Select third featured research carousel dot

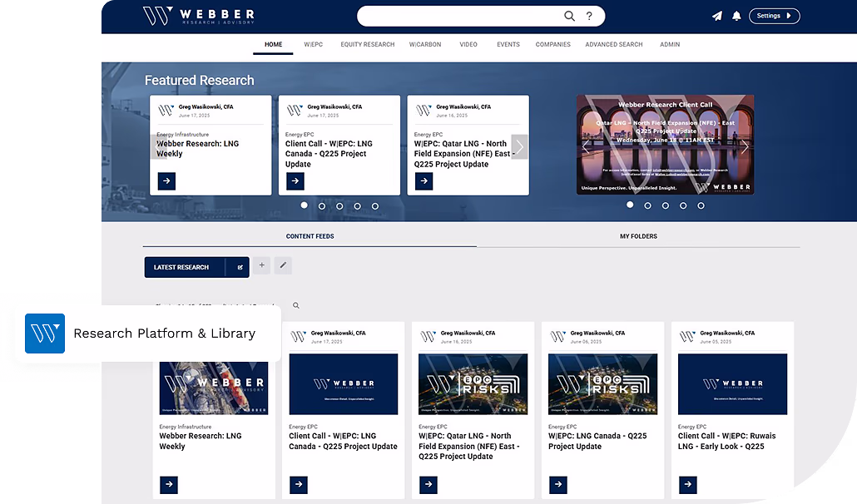click(x=339, y=206)
